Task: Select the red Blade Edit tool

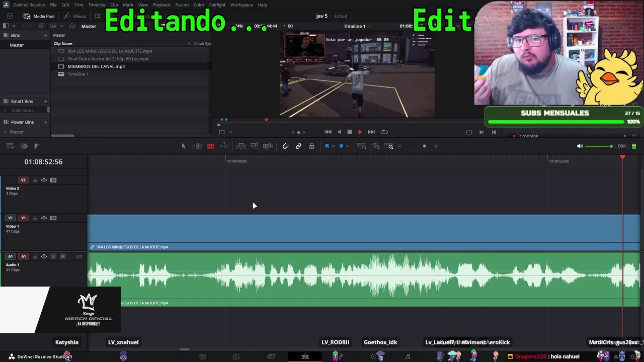Action: click(211, 146)
